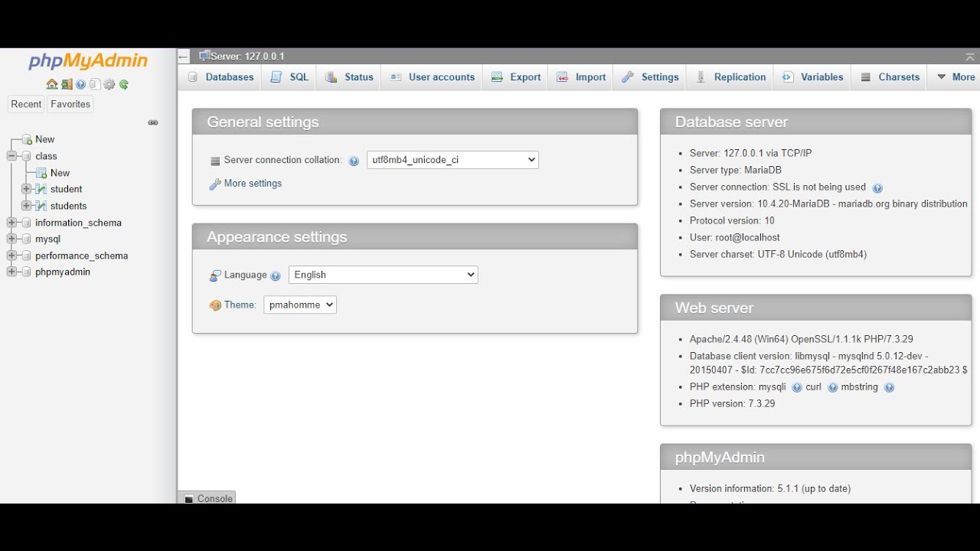Screen dimensions: 980x551
Task: Click the New table icon under class
Action: click(41, 173)
